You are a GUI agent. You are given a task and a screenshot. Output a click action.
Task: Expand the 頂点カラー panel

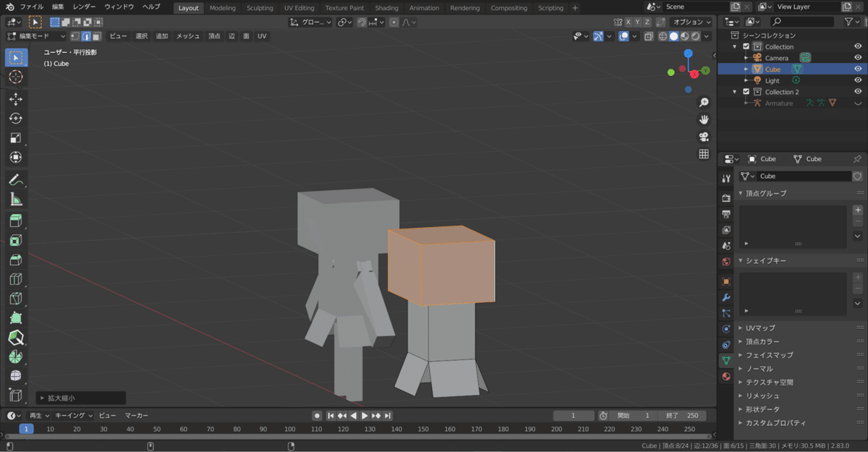pyautogui.click(x=741, y=341)
